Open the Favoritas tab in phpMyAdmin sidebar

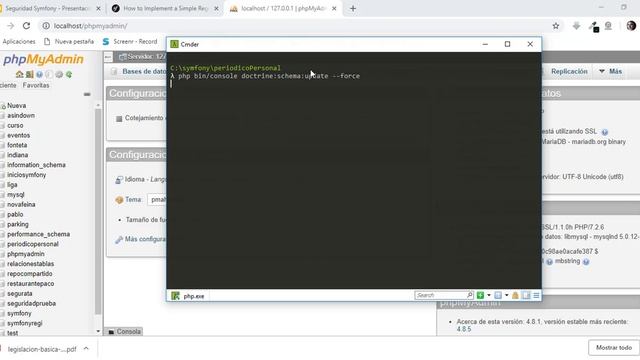[x=36, y=85]
